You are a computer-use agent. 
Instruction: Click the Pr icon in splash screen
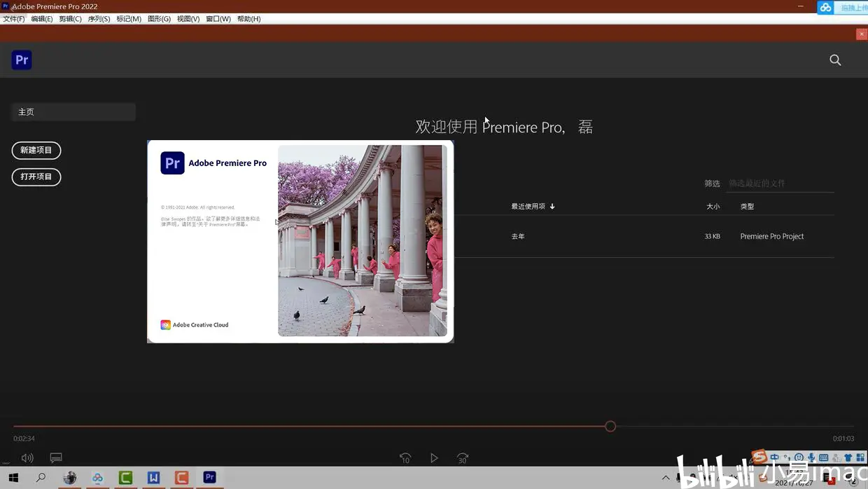point(172,163)
